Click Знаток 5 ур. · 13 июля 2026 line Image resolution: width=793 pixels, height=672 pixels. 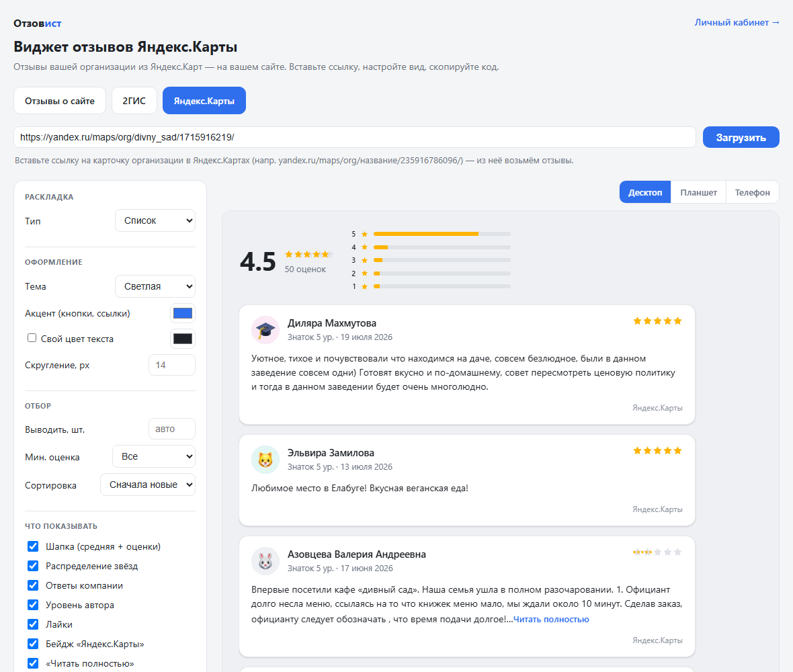(x=340, y=467)
